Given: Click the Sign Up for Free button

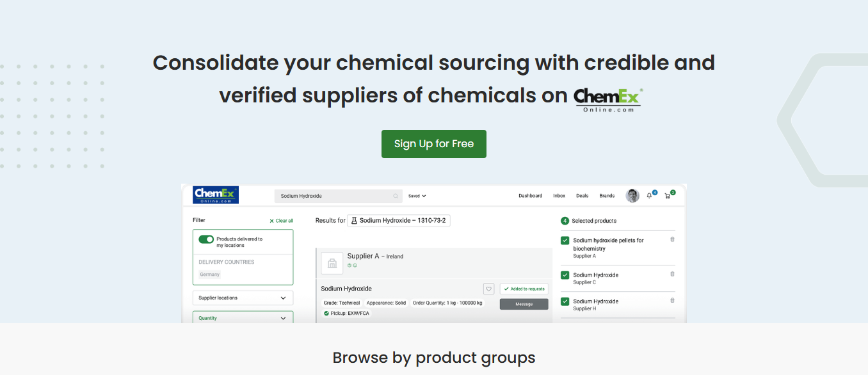Looking at the screenshot, I should [x=434, y=144].
